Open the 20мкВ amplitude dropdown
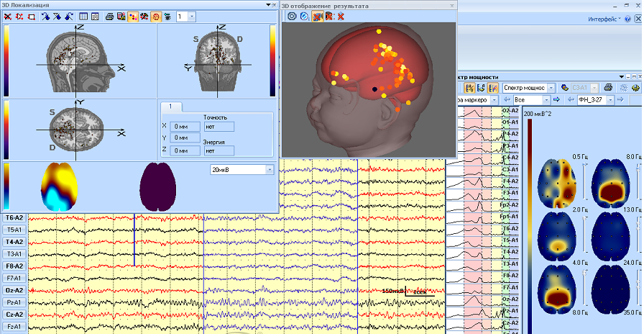The width and height of the screenshot is (644, 334). (270, 170)
